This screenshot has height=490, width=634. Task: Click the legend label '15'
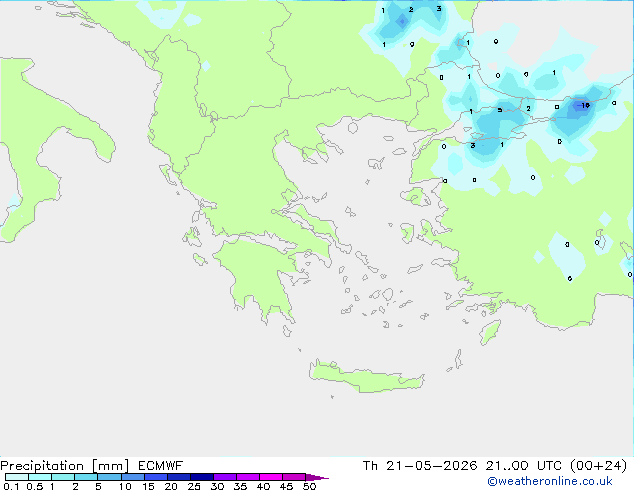(148, 486)
